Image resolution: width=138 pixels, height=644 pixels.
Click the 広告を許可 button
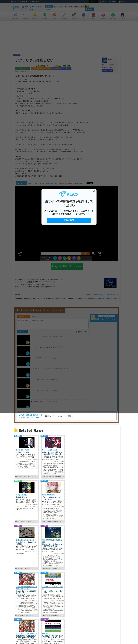click(x=69, y=220)
